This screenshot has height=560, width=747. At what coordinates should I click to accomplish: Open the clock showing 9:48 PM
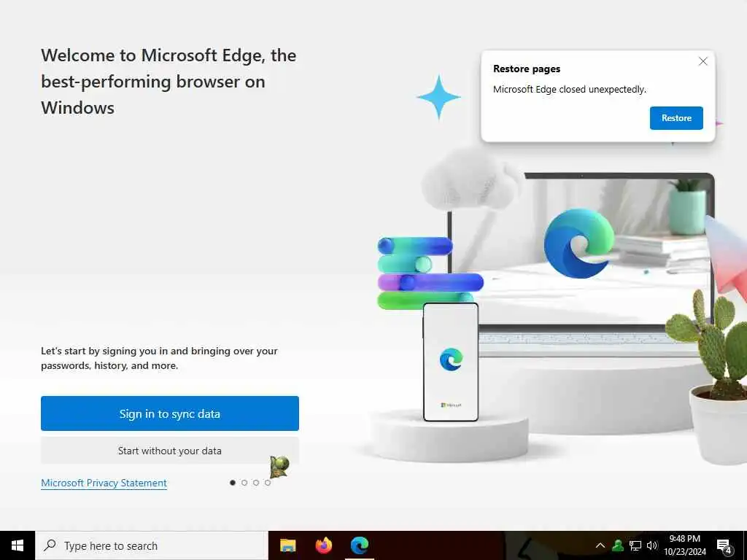[x=685, y=545]
